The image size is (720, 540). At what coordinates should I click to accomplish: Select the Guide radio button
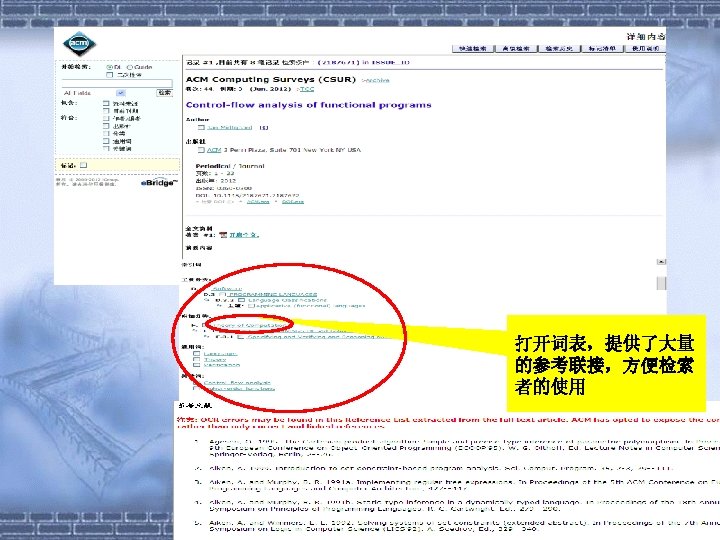129,67
